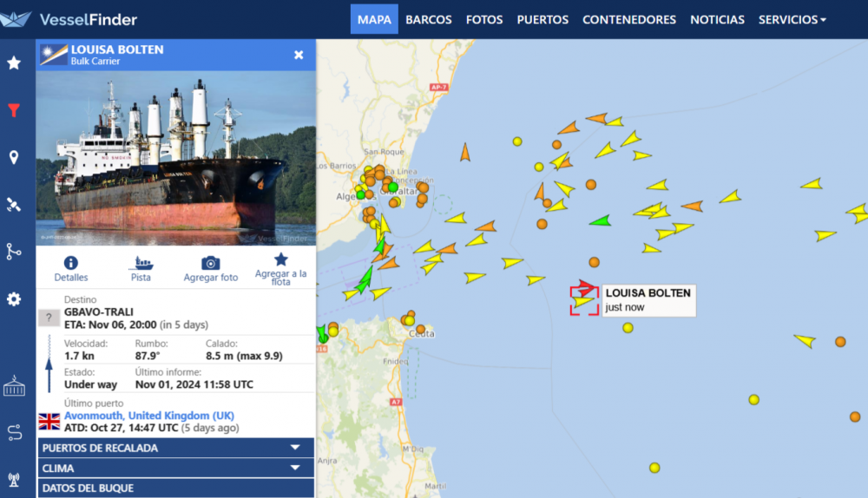This screenshot has height=498, width=868.
Task: Open the favorites star in the sidebar
Action: (x=14, y=62)
